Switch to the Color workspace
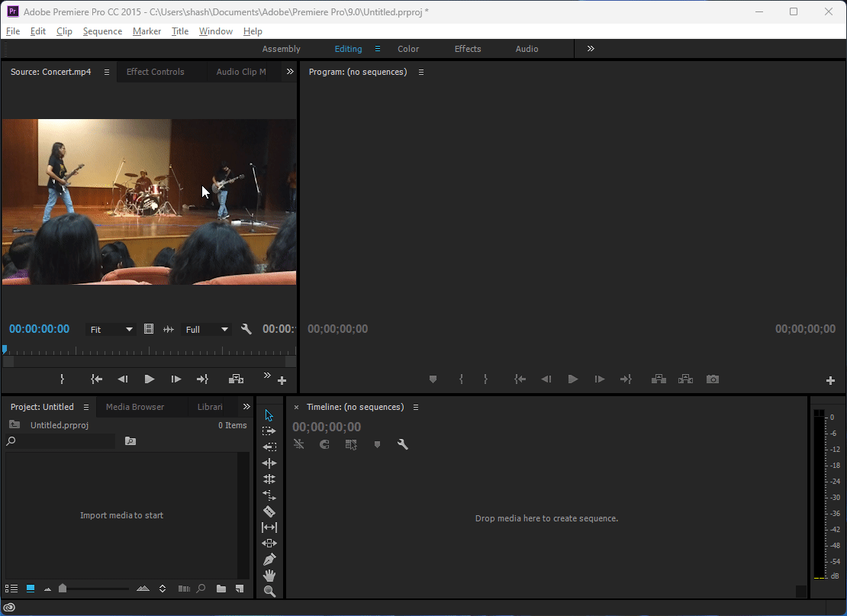 coord(408,49)
